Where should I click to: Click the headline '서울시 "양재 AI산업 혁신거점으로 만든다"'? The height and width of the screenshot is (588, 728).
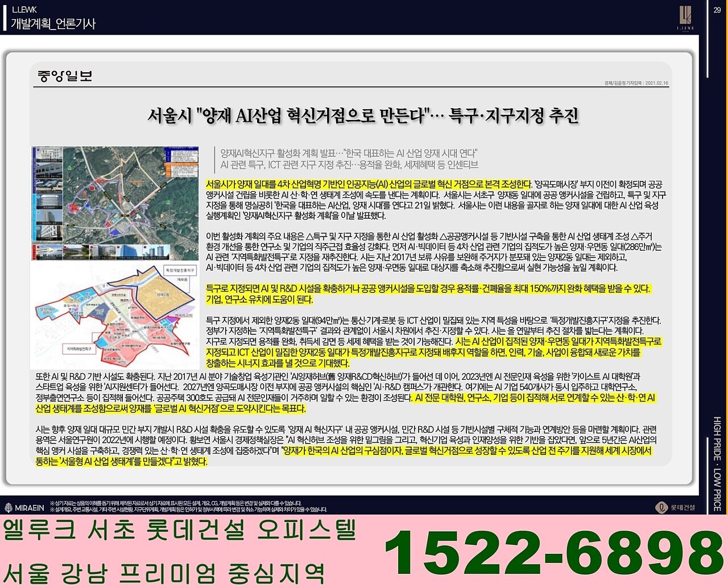coord(289,115)
